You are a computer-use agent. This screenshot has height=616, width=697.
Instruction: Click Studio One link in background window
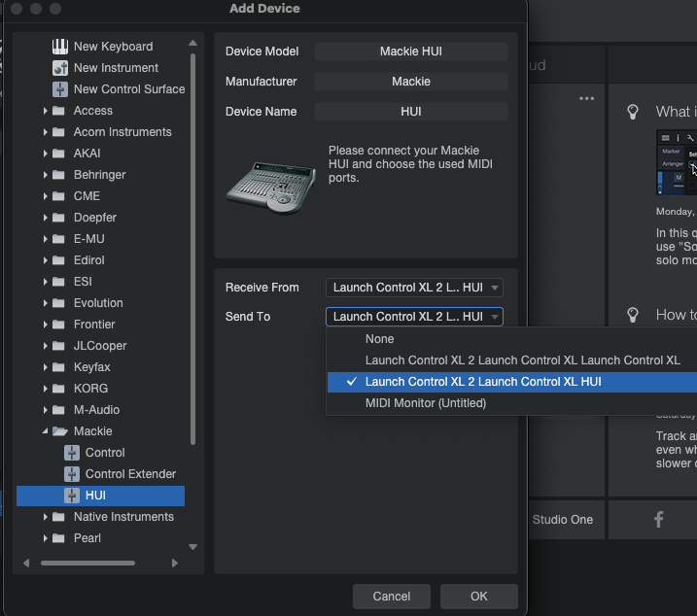tap(562, 520)
